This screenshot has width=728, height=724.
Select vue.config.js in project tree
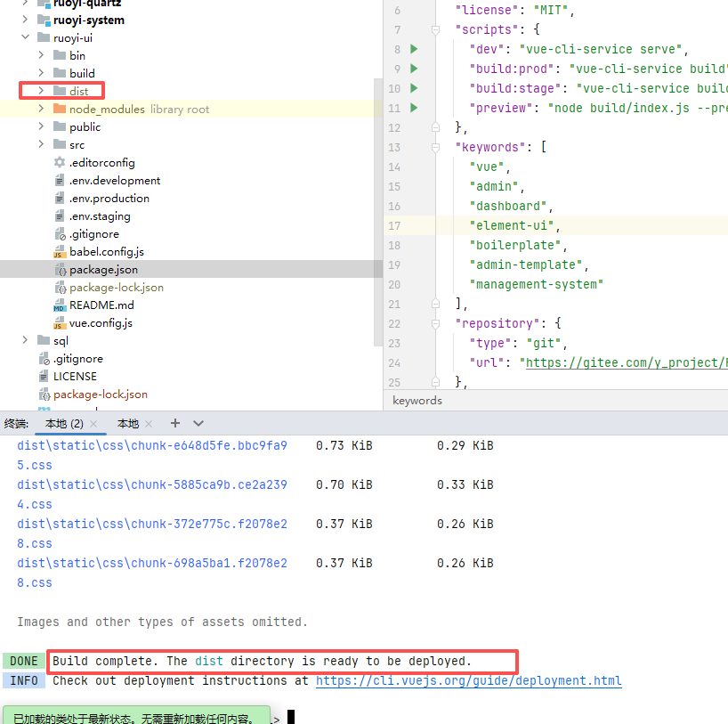[x=101, y=322]
